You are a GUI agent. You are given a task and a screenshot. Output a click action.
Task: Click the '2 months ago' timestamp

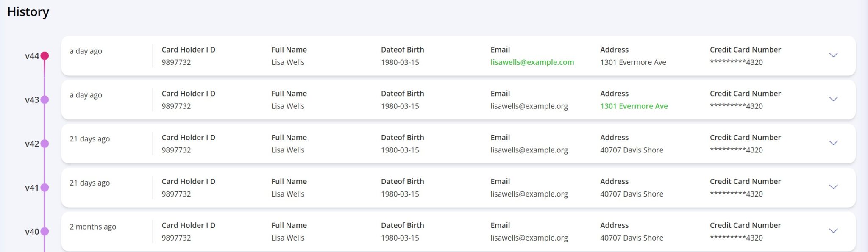point(93,227)
